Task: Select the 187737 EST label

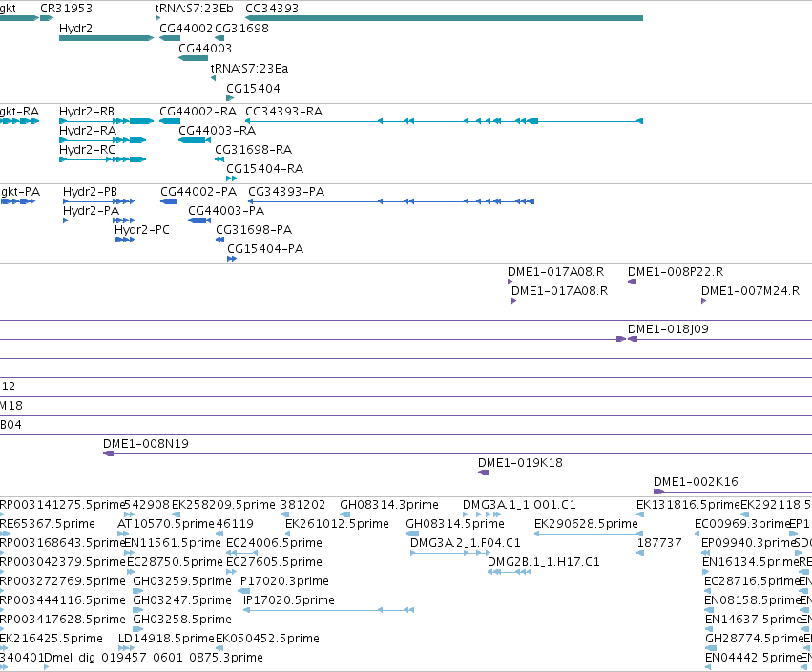Action: pyautogui.click(x=658, y=543)
